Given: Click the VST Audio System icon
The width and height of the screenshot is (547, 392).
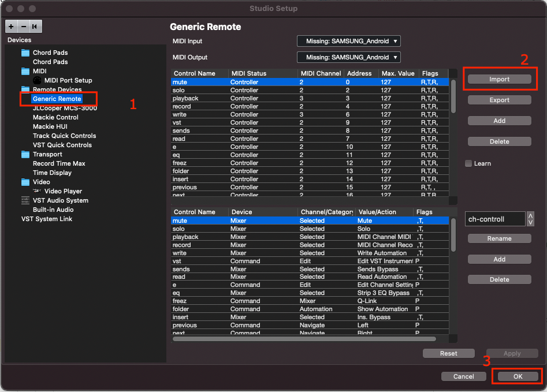Looking at the screenshot, I should [x=25, y=200].
